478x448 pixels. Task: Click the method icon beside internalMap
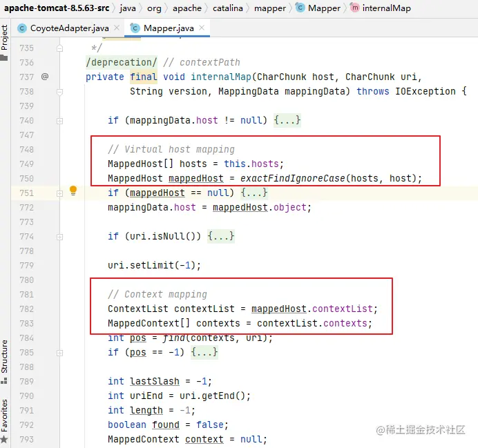click(355, 8)
